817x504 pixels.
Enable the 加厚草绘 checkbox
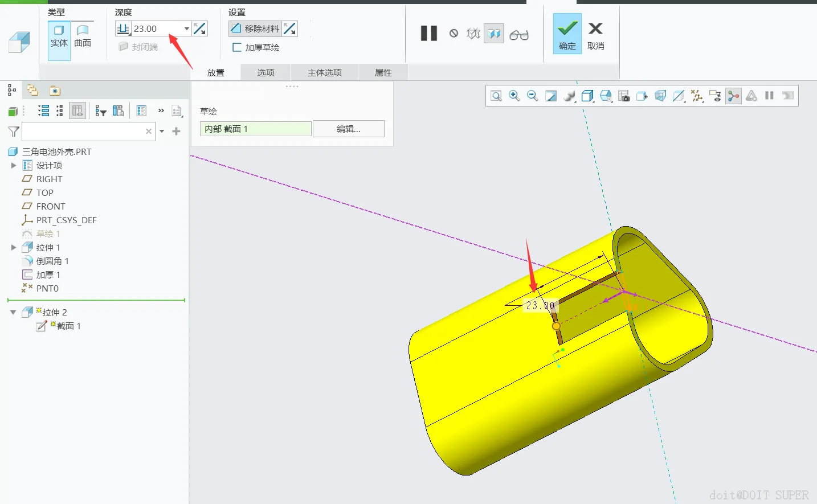237,47
